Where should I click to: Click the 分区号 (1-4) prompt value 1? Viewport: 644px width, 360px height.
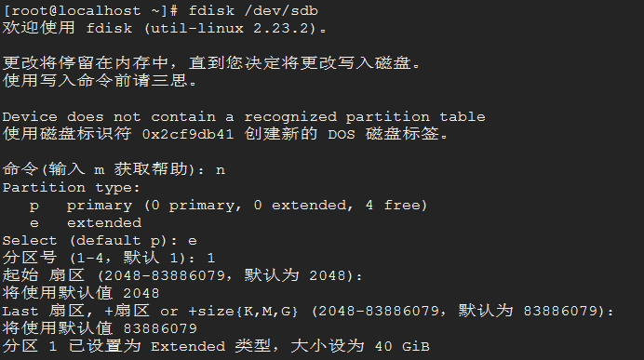point(211,258)
